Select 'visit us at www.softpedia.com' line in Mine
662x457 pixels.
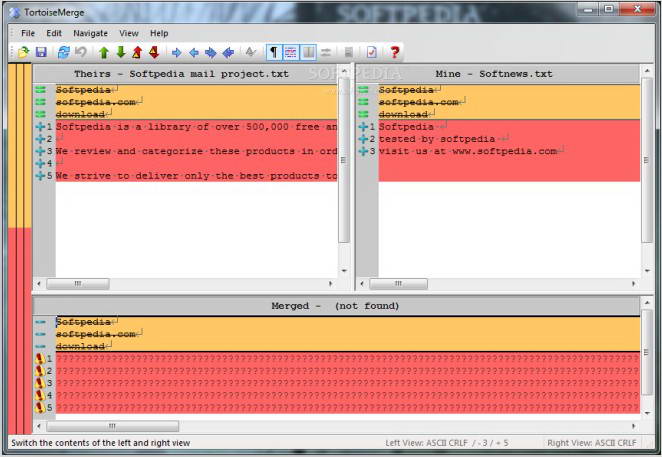(x=509, y=151)
